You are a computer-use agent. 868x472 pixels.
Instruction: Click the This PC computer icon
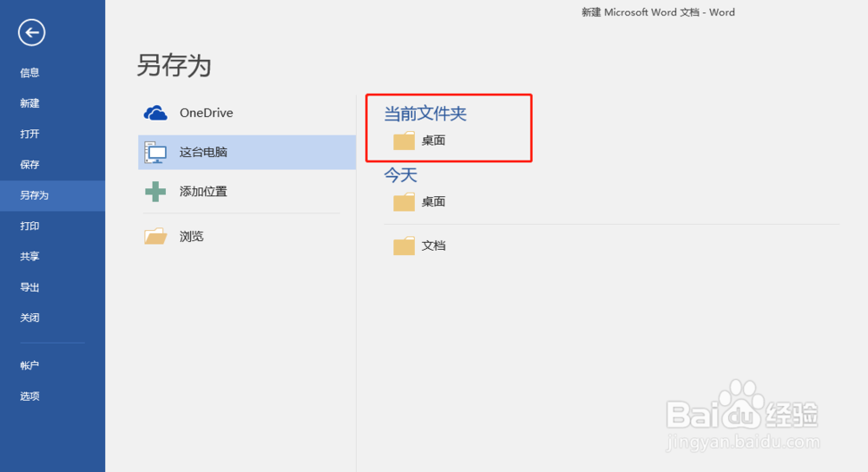point(155,152)
